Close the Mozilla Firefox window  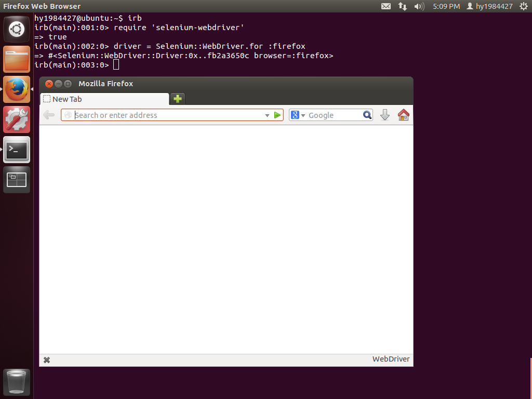pos(49,84)
